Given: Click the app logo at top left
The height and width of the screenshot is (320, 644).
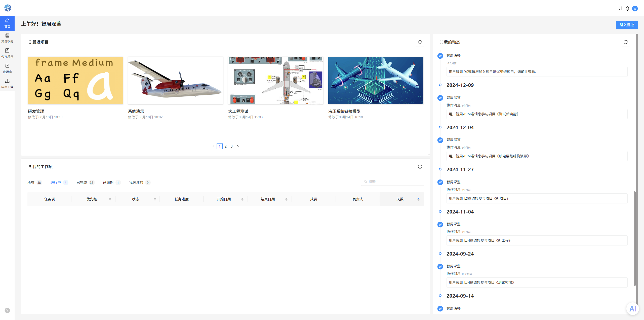Looking at the screenshot, I should pos(7,8).
